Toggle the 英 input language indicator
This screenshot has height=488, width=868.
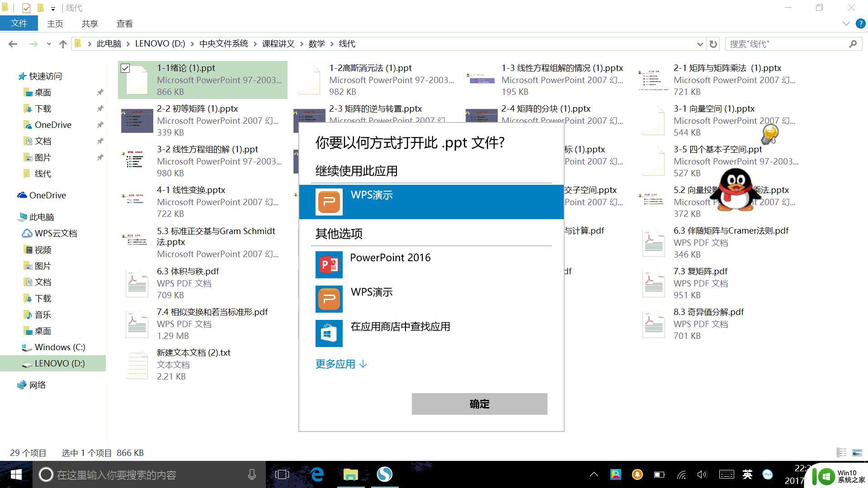coord(747,474)
